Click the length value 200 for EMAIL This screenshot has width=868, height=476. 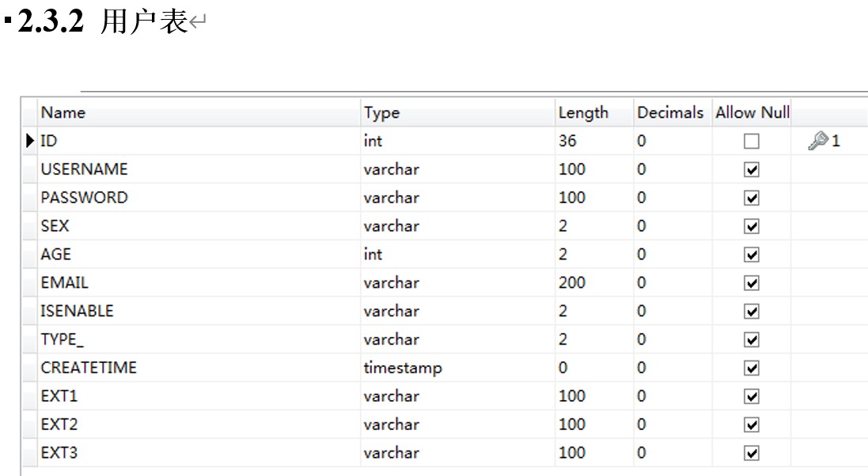[x=594, y=282]
